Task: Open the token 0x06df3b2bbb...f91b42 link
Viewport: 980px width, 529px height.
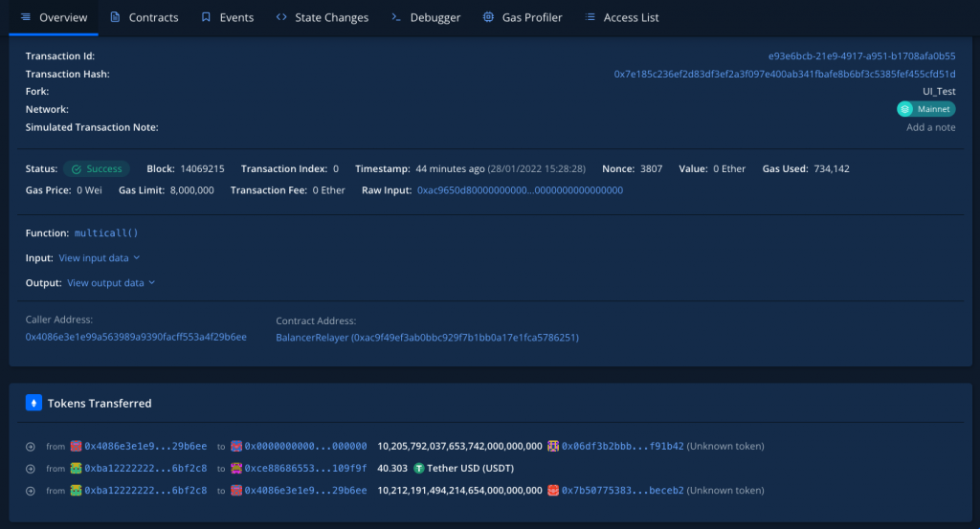Action: pos(622,447)
